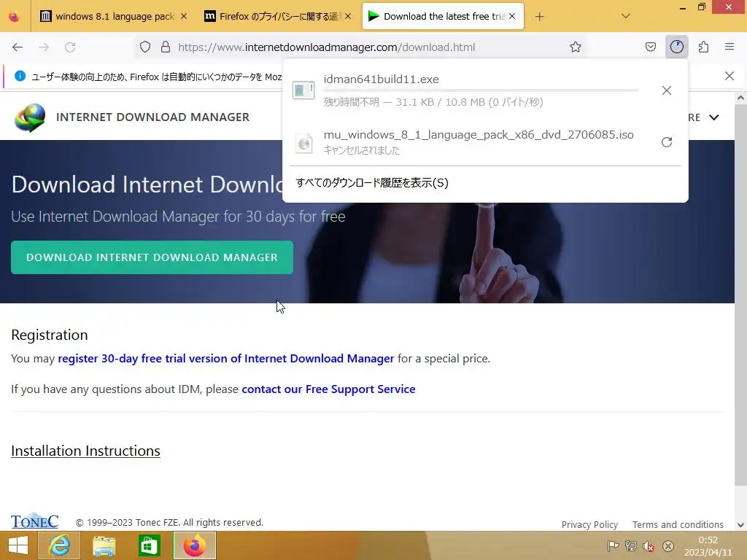This screenshot has width=747, height=560.
Task: Open the Action Center flag tray icon
Action: (613, 545)
